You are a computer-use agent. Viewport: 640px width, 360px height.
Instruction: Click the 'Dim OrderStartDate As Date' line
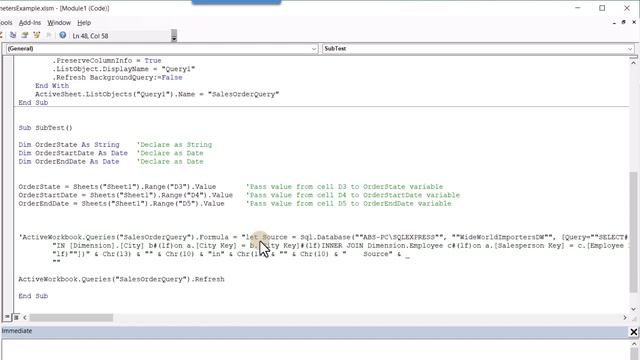pos(73,153)
